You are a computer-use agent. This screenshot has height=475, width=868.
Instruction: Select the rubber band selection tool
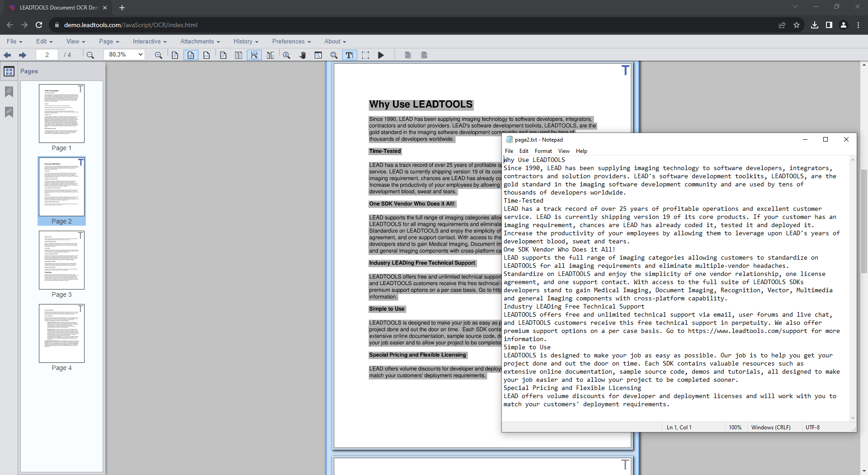(365, 55)
